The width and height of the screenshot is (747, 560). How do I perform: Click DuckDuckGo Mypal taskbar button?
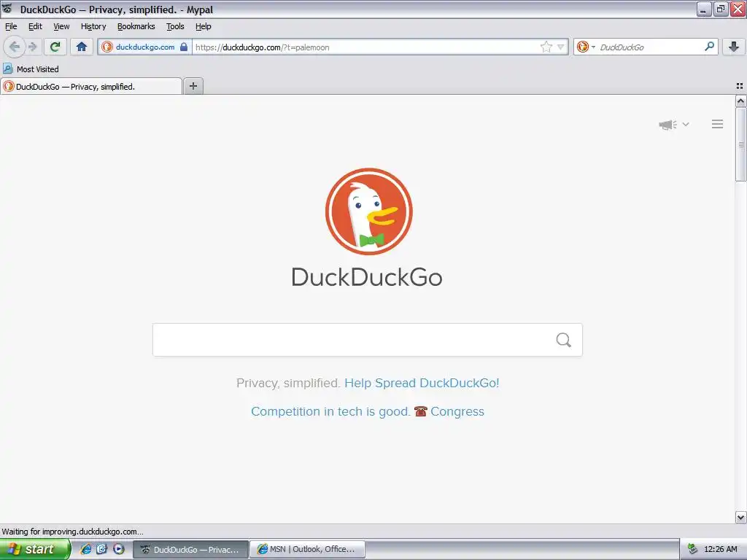pyautogui.click(x=190, y=549)
